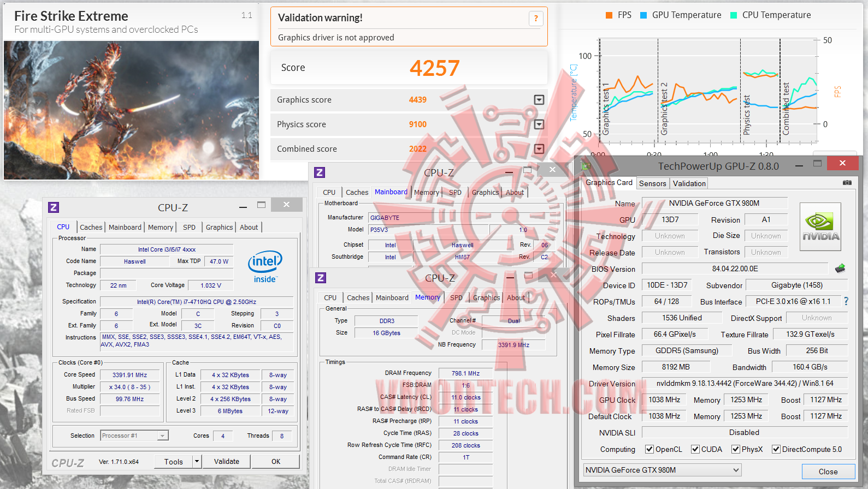Switch to the Validation tab in GPU-Z
Viewport: 868px width, 489px height.
[x=689, y=184]
